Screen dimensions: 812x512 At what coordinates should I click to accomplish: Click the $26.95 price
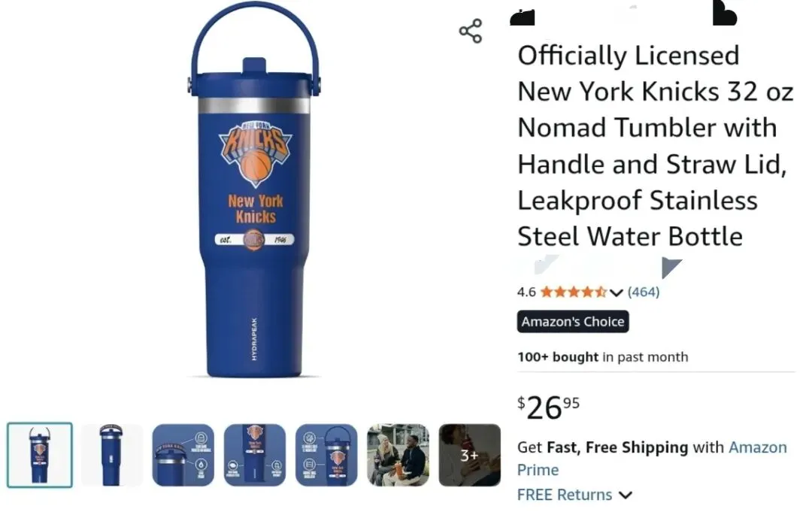[x=548, y=407]
